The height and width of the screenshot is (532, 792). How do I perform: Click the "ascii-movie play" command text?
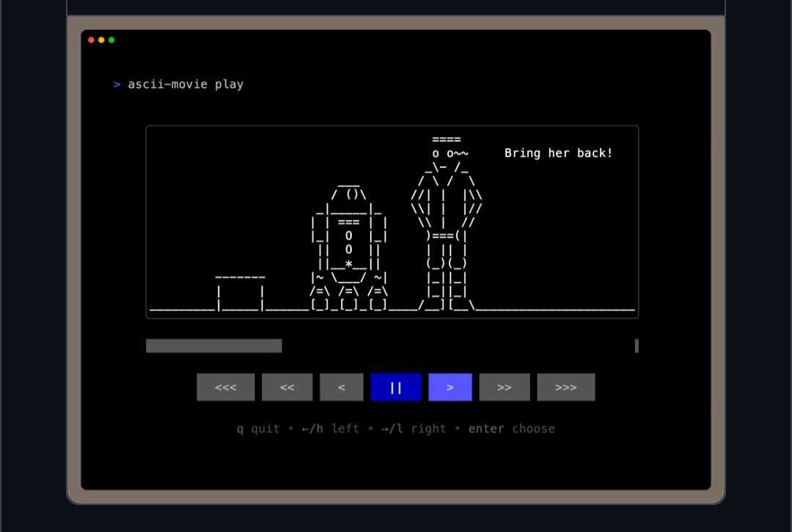point(186,84)
